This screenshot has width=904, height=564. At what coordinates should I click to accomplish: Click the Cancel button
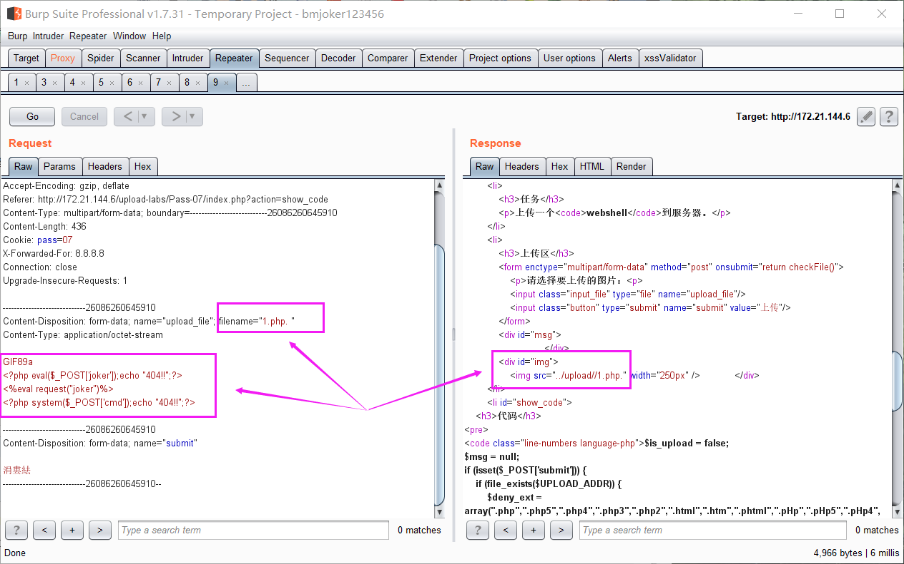84,116
